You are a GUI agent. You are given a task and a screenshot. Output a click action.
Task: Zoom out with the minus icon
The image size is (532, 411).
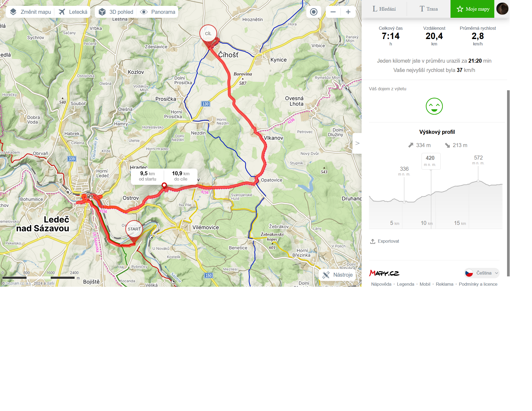click(x=333, y=12)
